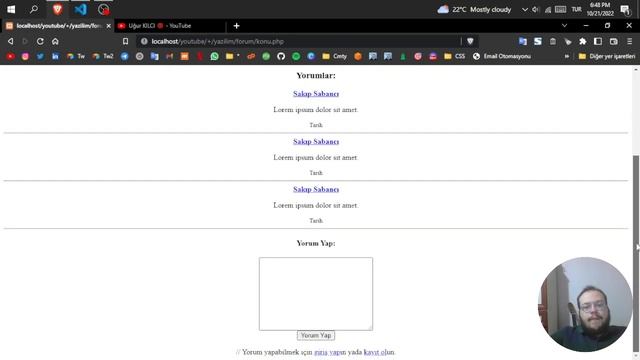The image size is (640, 360).
Task: Open the 'Diğer yer işaretleri' bookmarks folder
Action: click(x=607, y=56)
